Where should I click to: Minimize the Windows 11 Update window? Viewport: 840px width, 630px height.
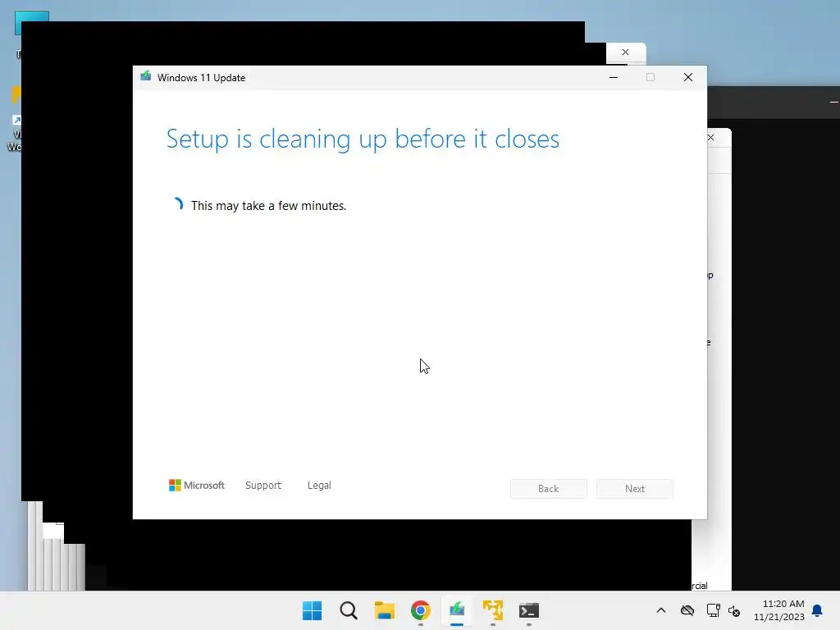tap(614, 77)
